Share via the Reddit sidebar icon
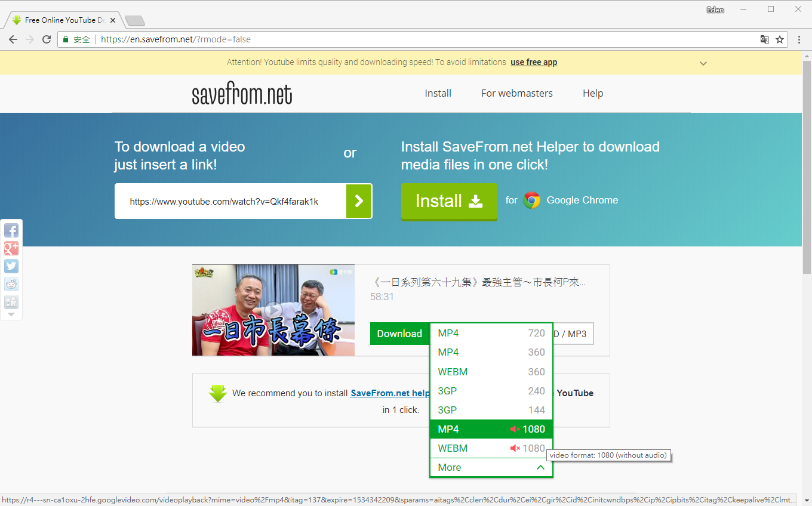The image size is (812, 506). pyautogui.click(x=11, y=284)
